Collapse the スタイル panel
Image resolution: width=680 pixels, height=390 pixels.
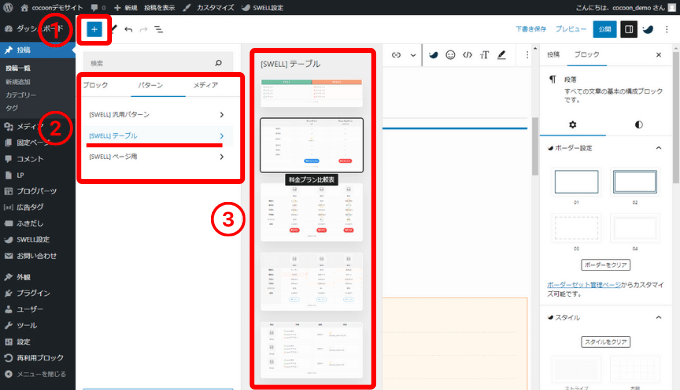605,318
